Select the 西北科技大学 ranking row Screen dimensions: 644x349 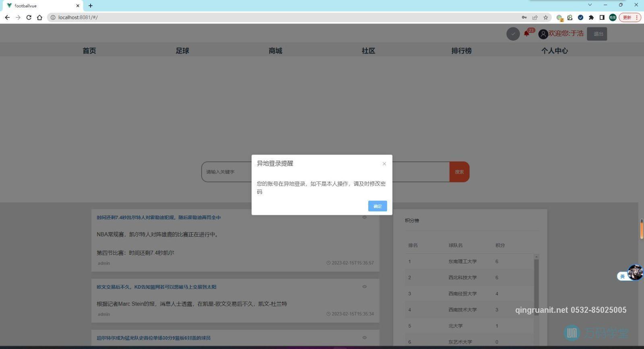469,278
